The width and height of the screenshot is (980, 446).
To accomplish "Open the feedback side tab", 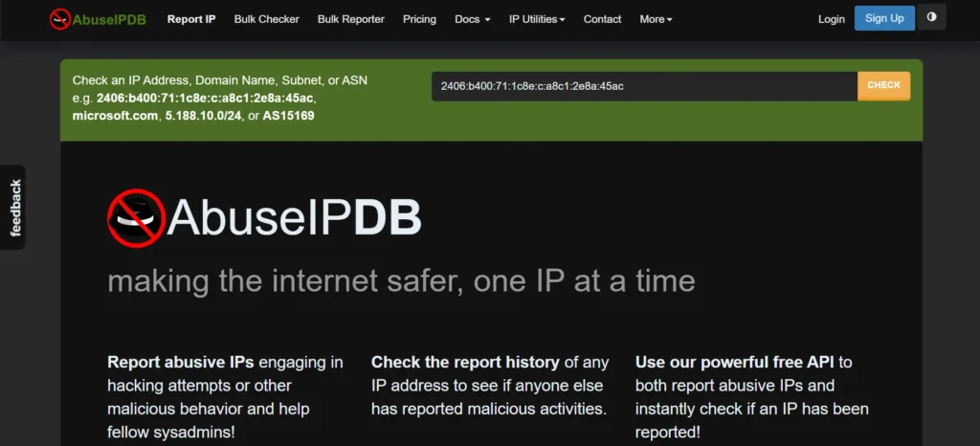I will [13, 208].
